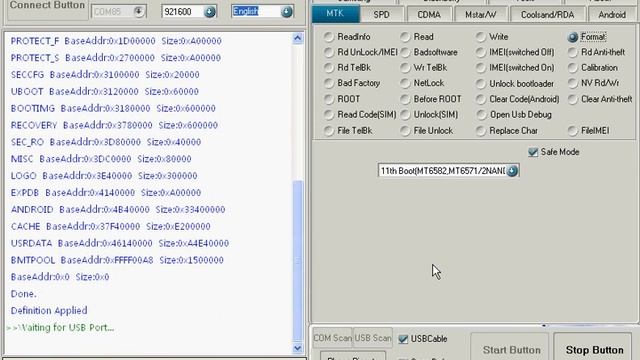
Task: Select the Before ROOT option
Action: click(405, 99)
